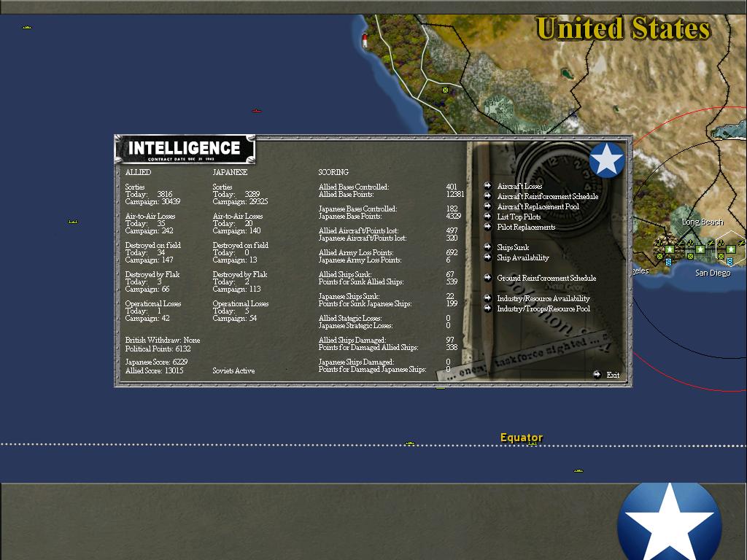The image size is (747, 560).
Task: Click the large US star roundel at the bottom right
Action: point(670,521)
